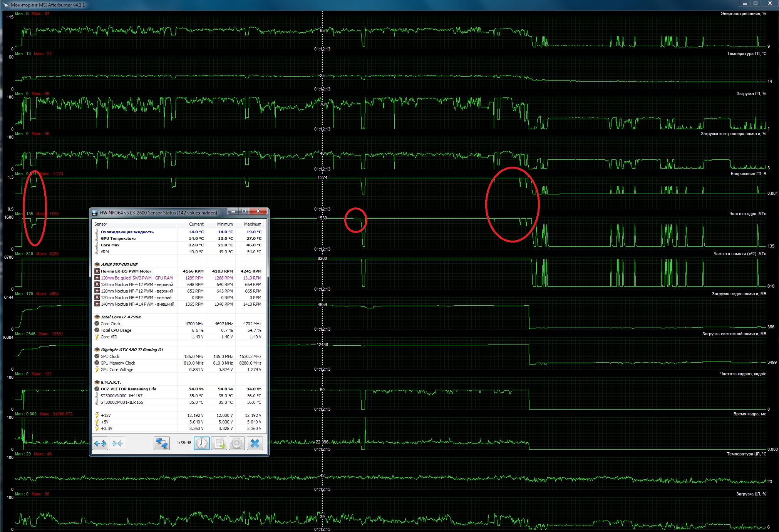Click the Maximum column header
Image resolution: width=779 pixels, height=532 pixels.
[x=253, y=224]
